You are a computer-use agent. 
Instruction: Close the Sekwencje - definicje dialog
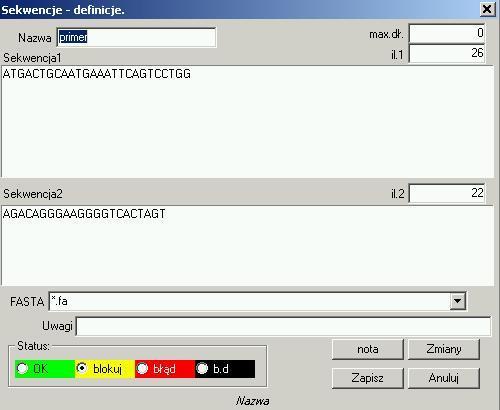click(487, 9)
